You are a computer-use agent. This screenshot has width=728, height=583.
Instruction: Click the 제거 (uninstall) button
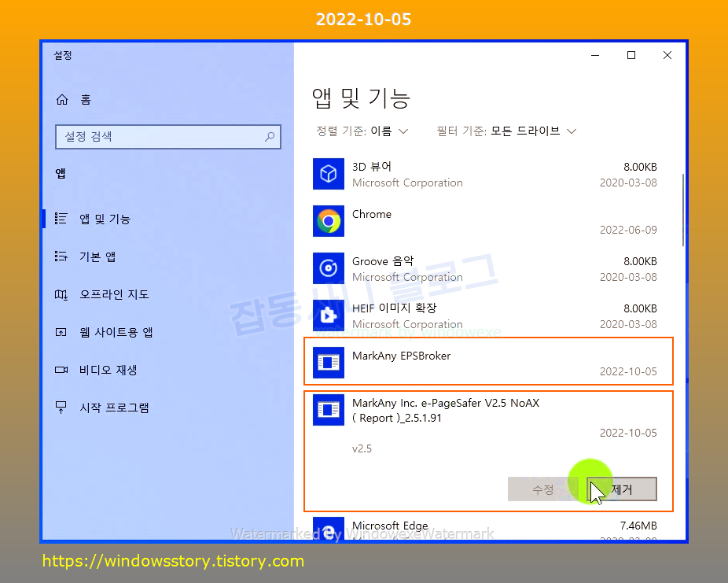pyautogui.click(x=622, y=489)
